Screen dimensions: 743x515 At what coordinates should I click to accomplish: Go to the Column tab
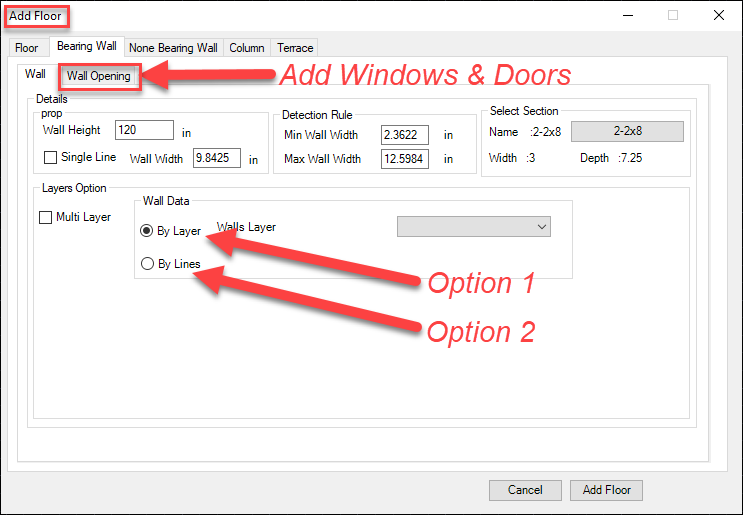(246, 47)
